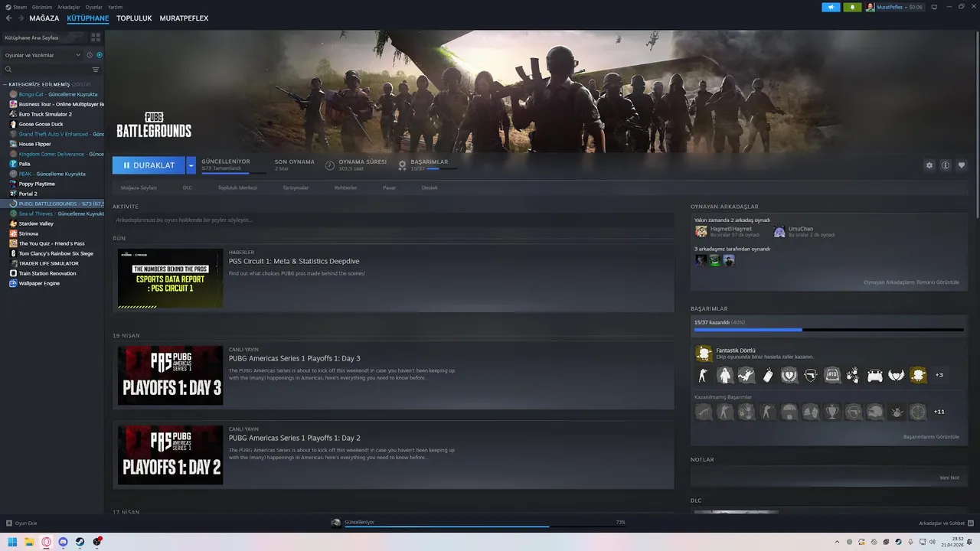The width and height of the screenshot is (980, 551).
Task: Go back with the navigation back arrow
Action: point(9,18)
